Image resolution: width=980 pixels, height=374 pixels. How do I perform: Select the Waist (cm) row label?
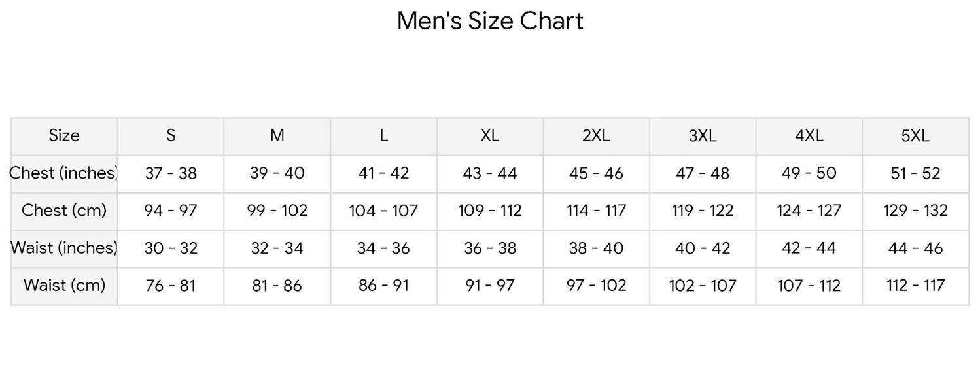(64, 286)
